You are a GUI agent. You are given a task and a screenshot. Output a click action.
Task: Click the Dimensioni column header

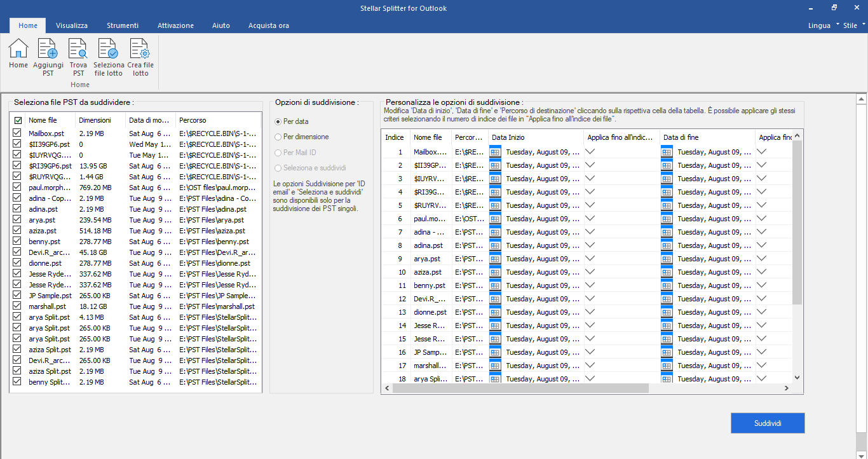pyautogui.click(x=95, y=120)
